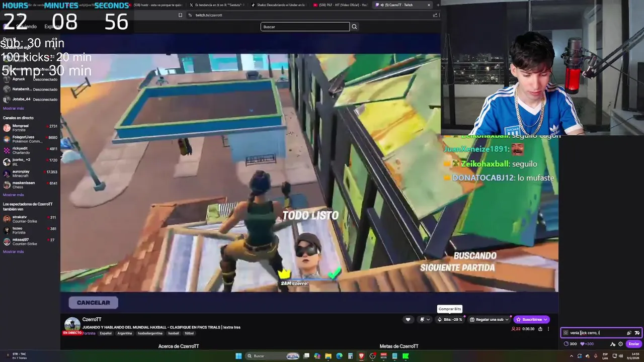
Task: Expand followed channels with first Mostrar más
Action: 14,108
